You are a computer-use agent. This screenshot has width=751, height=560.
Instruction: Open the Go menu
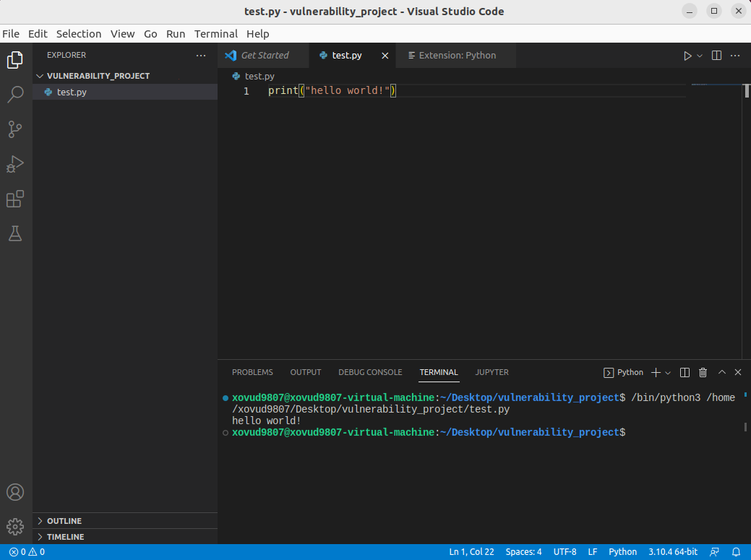pos(150,34)
